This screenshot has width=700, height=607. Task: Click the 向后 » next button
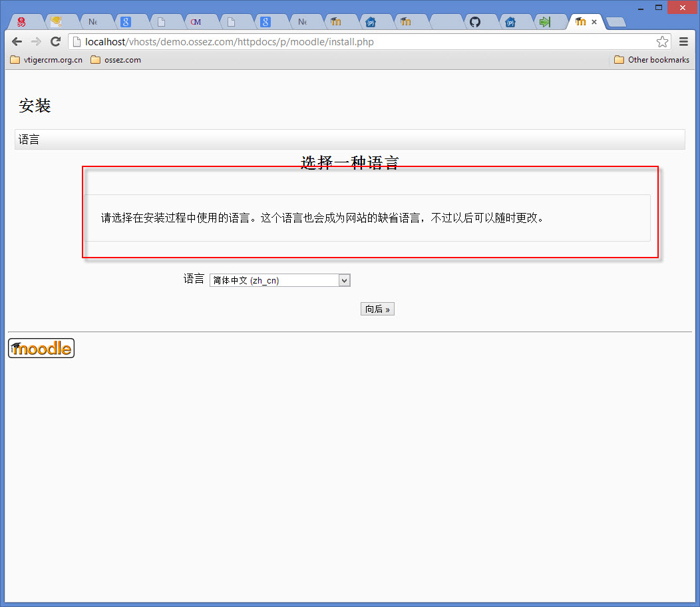pyautogui.click(x=377, y=309)
